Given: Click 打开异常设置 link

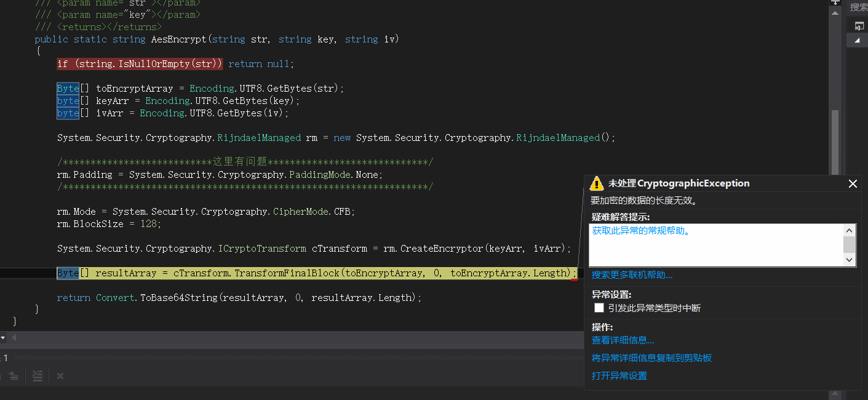Looking at the screenshot, I should (619, 376).
